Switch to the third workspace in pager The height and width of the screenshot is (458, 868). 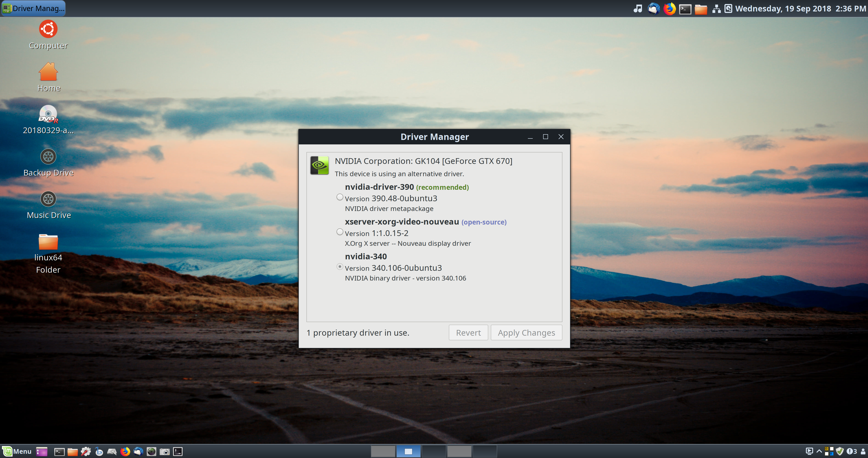(x=434, y=451)
